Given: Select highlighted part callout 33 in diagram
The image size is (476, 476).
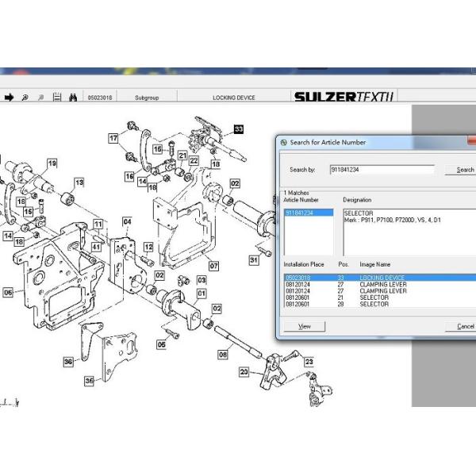Looking at the screenshot, I should [238, 129].
